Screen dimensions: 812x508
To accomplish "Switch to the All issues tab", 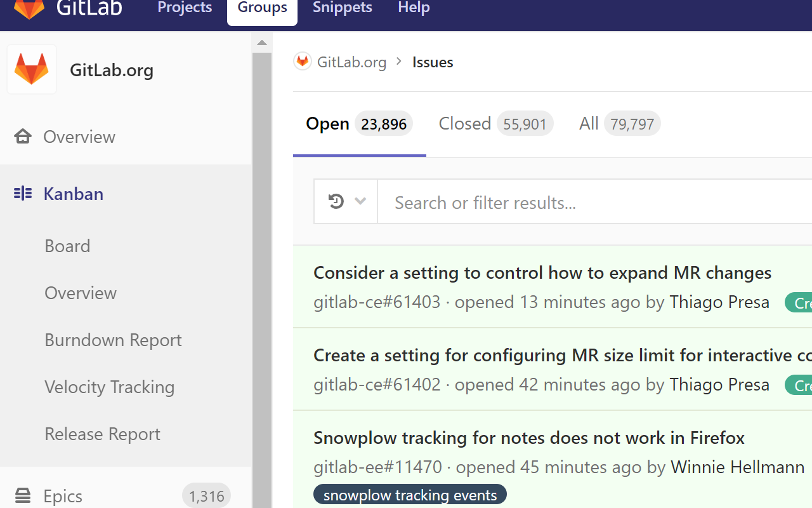I will tap(619, 124).
